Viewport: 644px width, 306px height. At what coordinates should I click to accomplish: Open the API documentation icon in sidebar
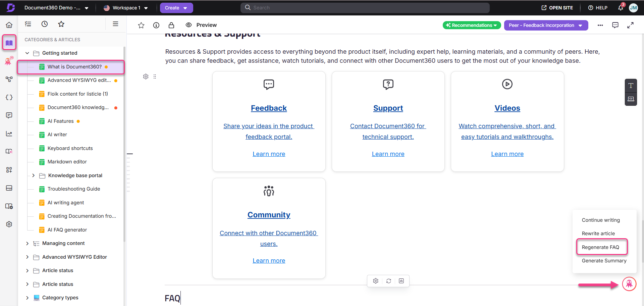tap(9, 97)
